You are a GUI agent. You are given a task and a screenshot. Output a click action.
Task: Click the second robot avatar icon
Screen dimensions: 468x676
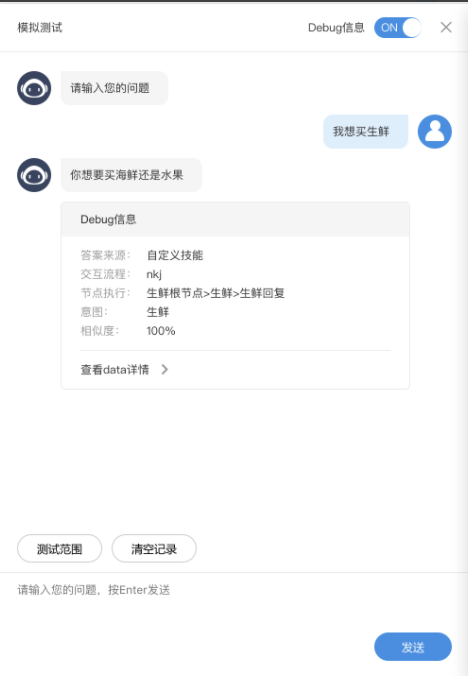click(34, 175)
